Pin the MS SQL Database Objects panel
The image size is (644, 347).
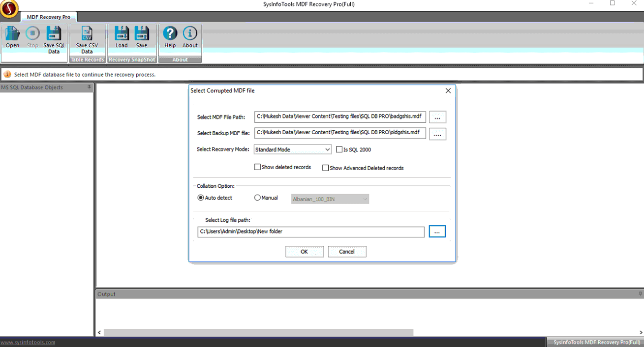89,87
